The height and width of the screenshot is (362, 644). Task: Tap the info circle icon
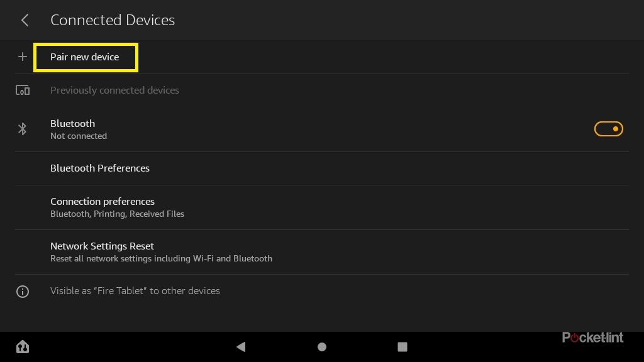pos(23,292)
